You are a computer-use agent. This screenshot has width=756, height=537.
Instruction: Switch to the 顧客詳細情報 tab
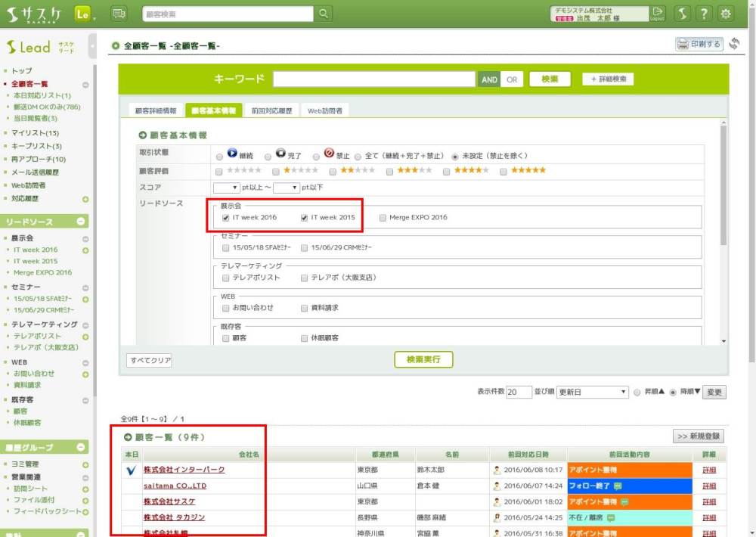tap(154, 110)
